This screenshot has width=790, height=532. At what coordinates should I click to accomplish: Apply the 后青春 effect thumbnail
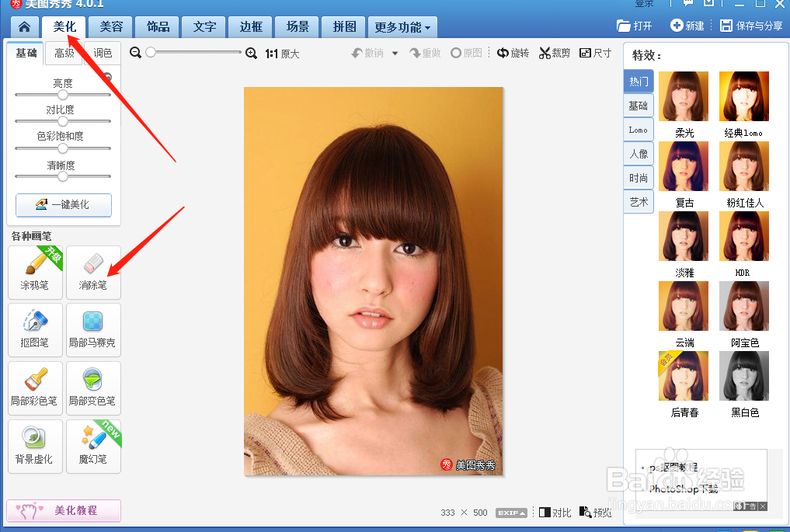coord(684,376)
